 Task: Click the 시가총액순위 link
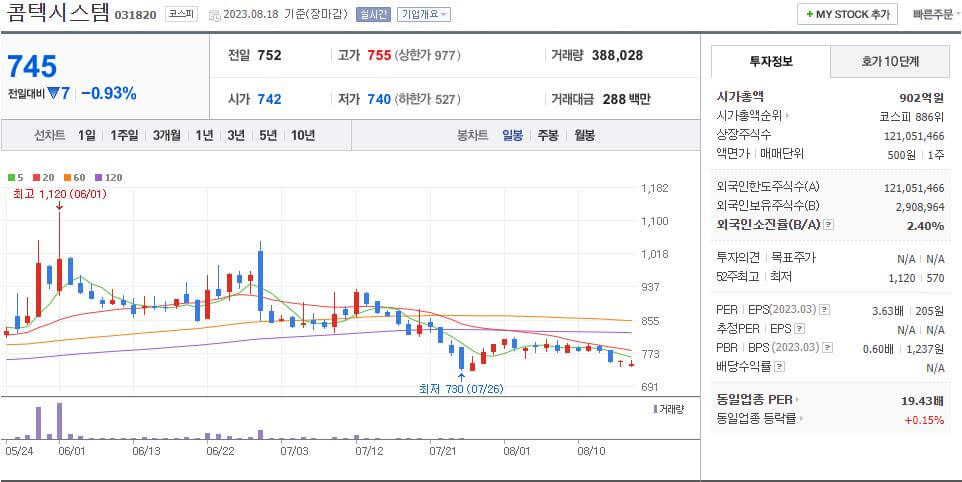pos(749,115)
